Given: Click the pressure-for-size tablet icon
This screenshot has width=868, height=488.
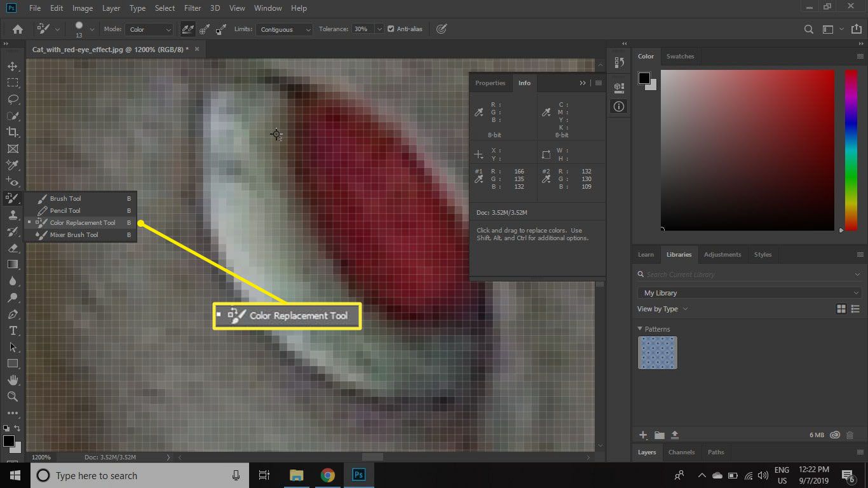Looking at the screenshot, I should click(x=442, y=29).
